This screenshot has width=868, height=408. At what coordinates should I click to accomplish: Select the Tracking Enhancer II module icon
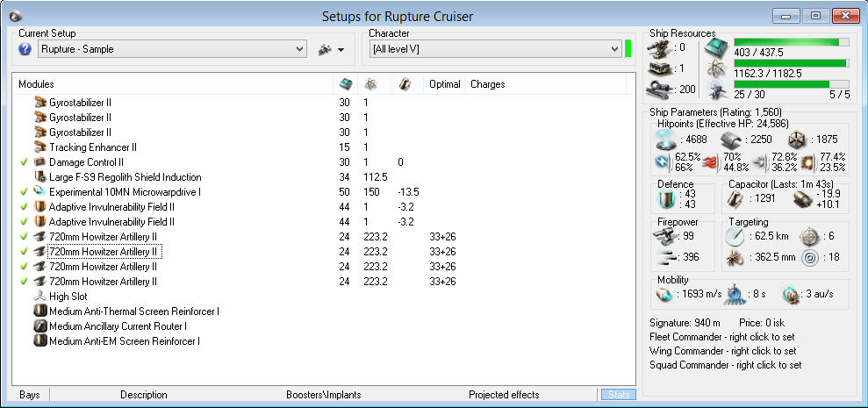click(x=39, y=147)
